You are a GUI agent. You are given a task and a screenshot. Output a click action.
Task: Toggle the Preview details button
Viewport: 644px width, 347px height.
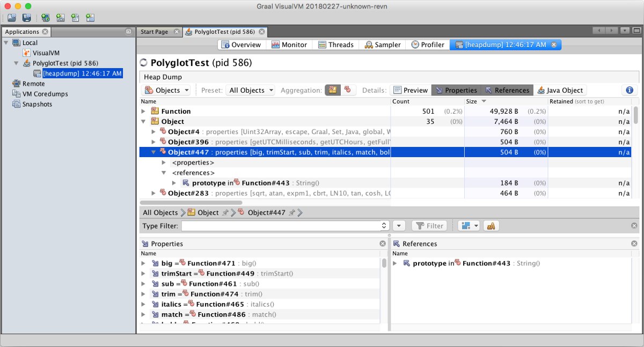click(410, 90)
